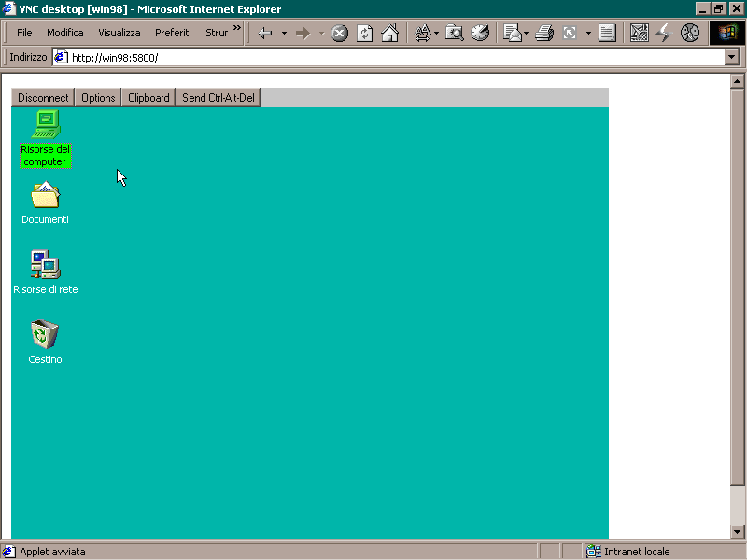Open the VNC Clipboard button
Viewport: 747px width, 560px height.
point(148,98)
